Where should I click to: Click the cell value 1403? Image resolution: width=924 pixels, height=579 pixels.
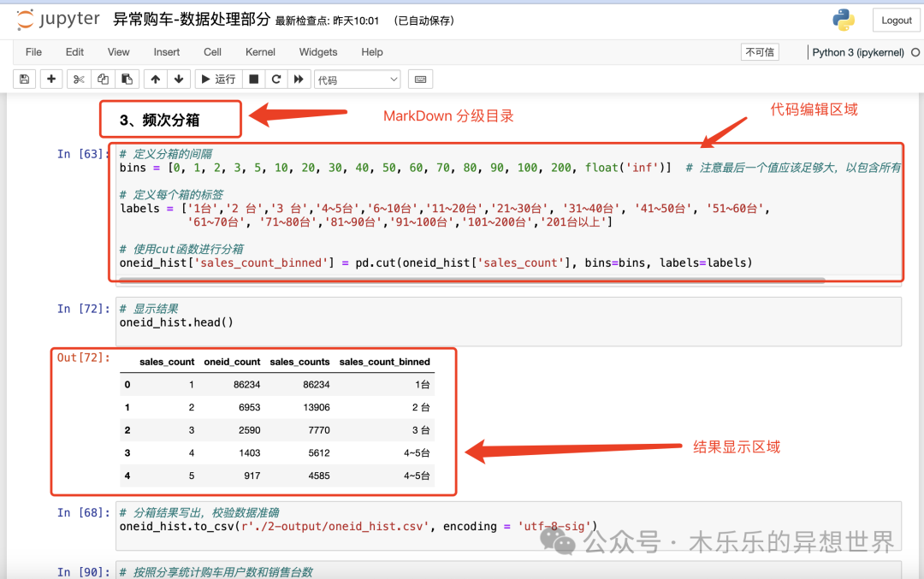[249, 453]
